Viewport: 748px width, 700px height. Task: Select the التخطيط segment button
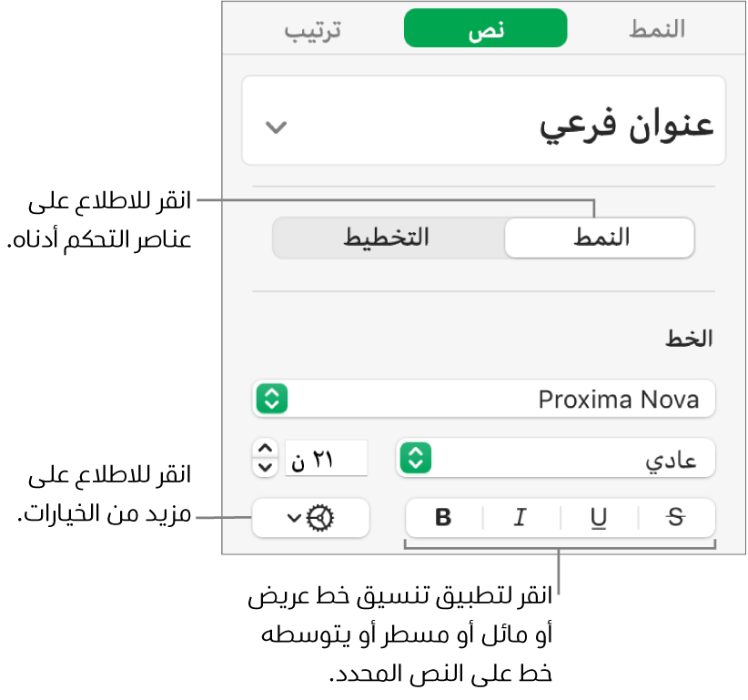(387, 238)
